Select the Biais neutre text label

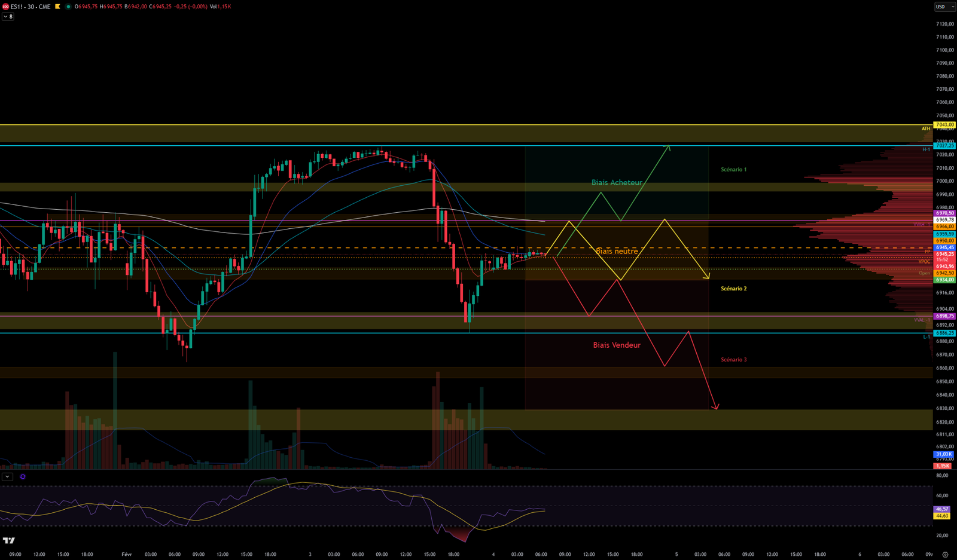click(x=617, y=251)
